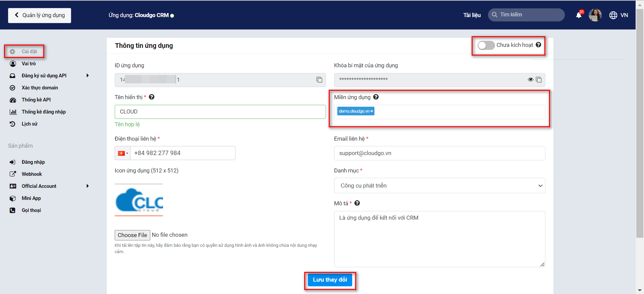This screenshot has height=294, width=644.
Task: Toggle the Chưa kích hoạt activation switch
Action: tap(486, 45)
